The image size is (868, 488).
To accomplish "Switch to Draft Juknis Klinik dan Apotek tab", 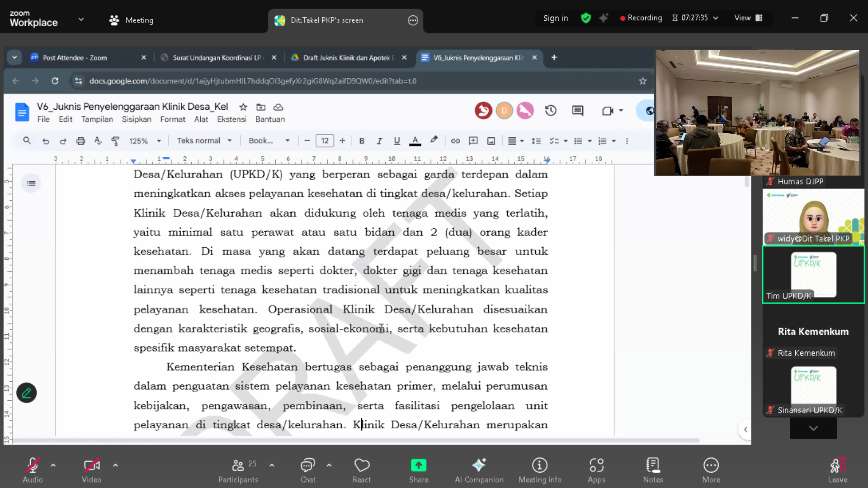I will coord(349,57).
